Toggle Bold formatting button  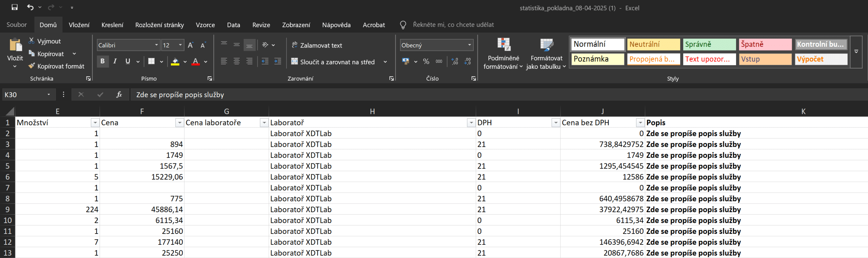click(x=102, y=61)
